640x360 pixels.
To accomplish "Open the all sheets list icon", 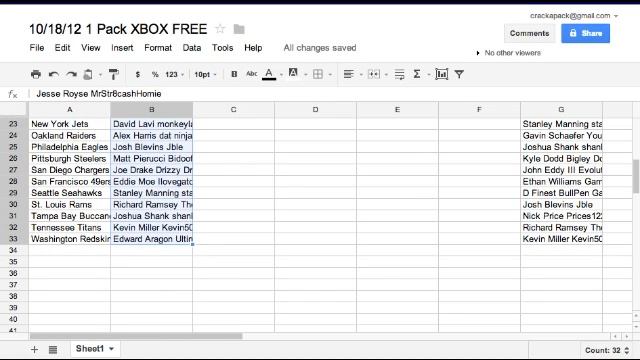I will tap(53, 349).
